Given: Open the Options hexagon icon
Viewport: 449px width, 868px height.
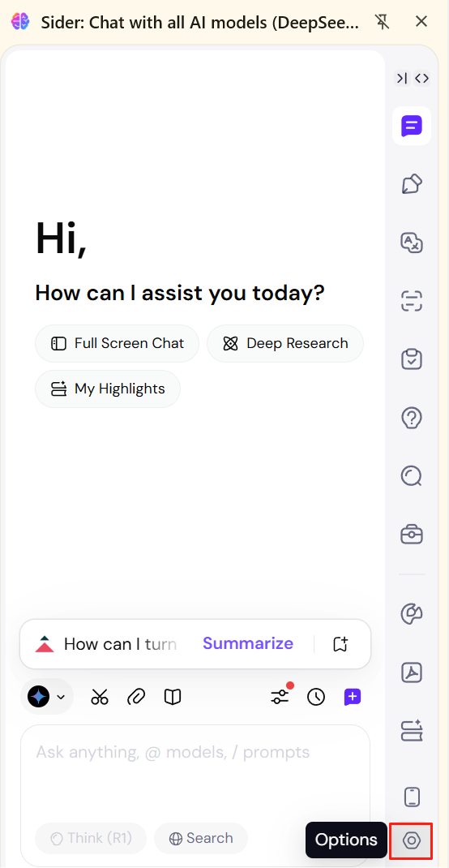Looking at the screenshot, I should pyautogui.click(x=412, y=840).
